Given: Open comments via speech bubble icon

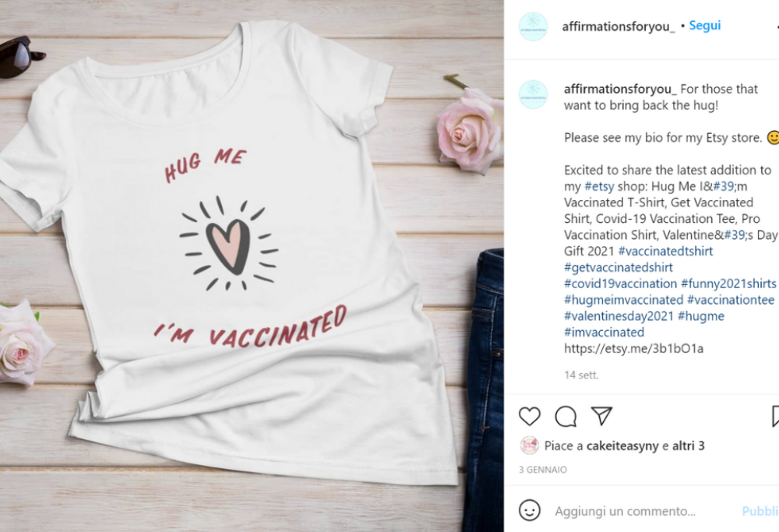Looking at the screenshot, I should tap(566, 416).
